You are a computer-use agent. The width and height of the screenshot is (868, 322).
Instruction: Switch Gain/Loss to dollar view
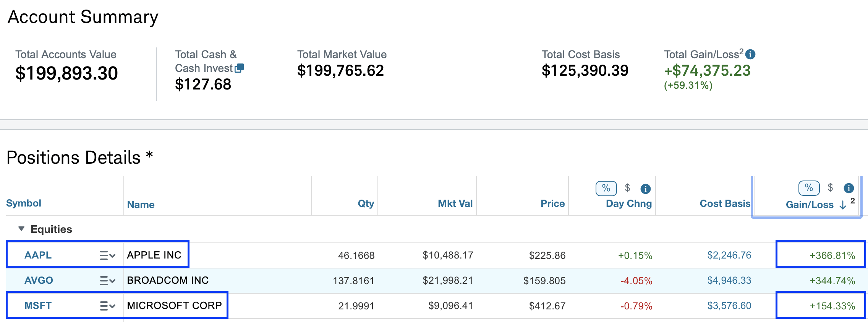coord(830,187)
